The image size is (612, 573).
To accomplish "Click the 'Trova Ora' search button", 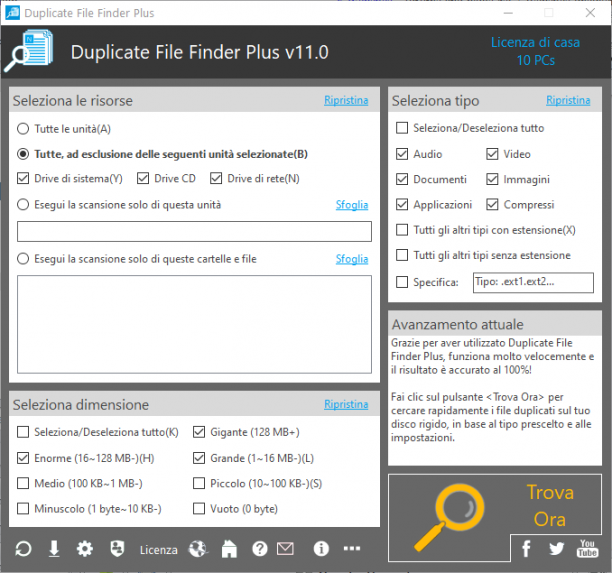I will coord(495,506).
